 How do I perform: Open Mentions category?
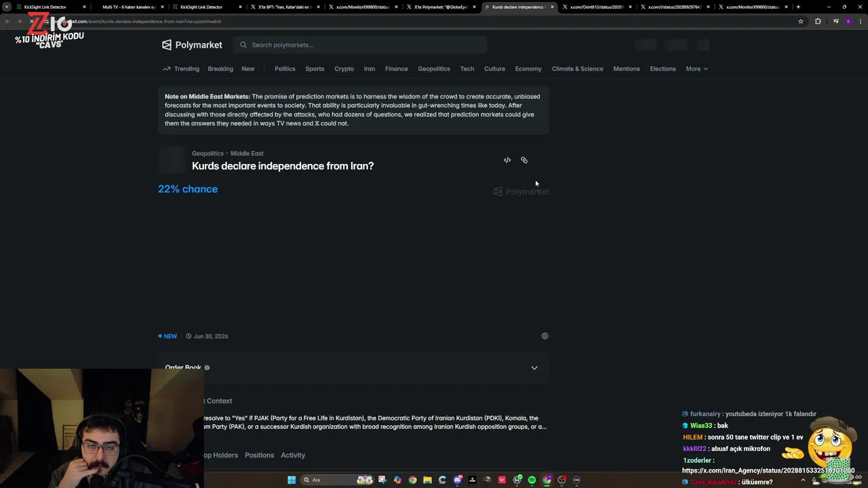[627, 68]
